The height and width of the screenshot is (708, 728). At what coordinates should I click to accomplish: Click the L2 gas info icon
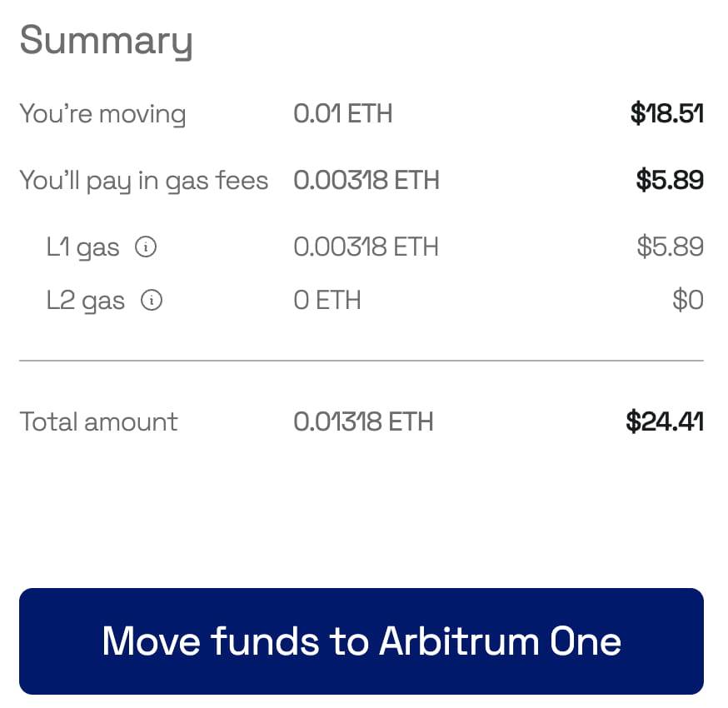point(152,300)
